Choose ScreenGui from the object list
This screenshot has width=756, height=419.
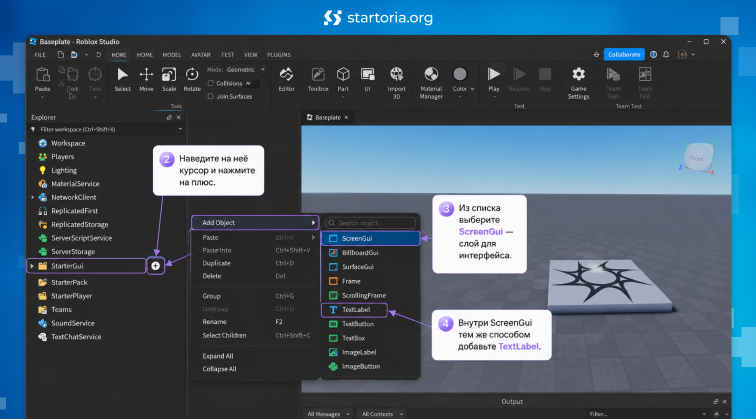(x=370, y=238)
